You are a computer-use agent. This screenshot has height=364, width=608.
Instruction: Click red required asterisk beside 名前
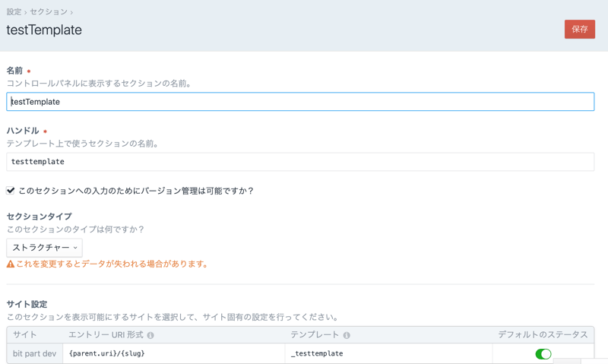coord(29,71)
